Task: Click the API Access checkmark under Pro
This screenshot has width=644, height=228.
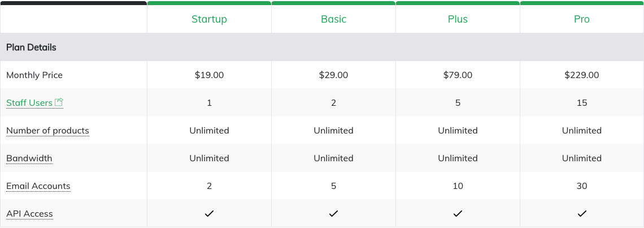Action: pos(582,214)
